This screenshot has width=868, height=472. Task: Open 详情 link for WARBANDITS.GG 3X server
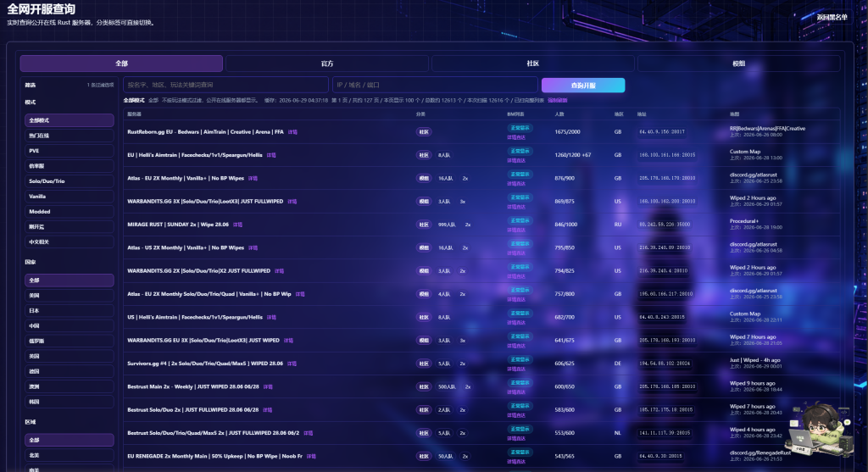pyautogui.click(x=292, y=202)
